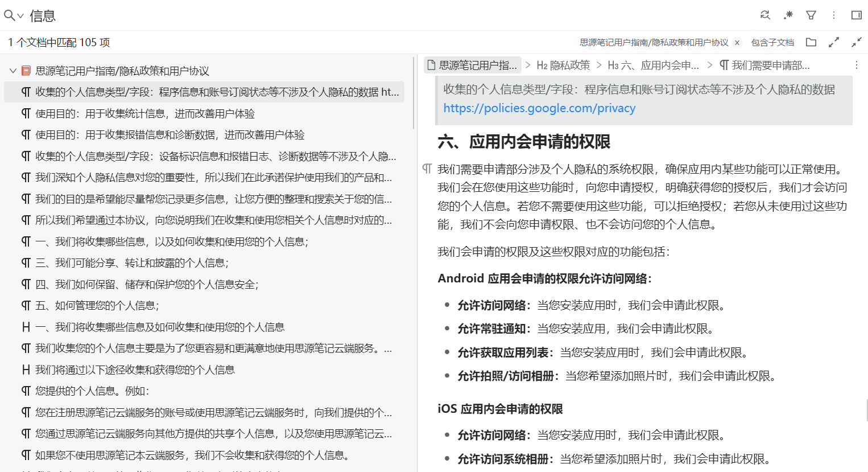Click heading H icon of 我们将通过以下途径 row
This screenshot has width=868, height=472.
point(26,370)
